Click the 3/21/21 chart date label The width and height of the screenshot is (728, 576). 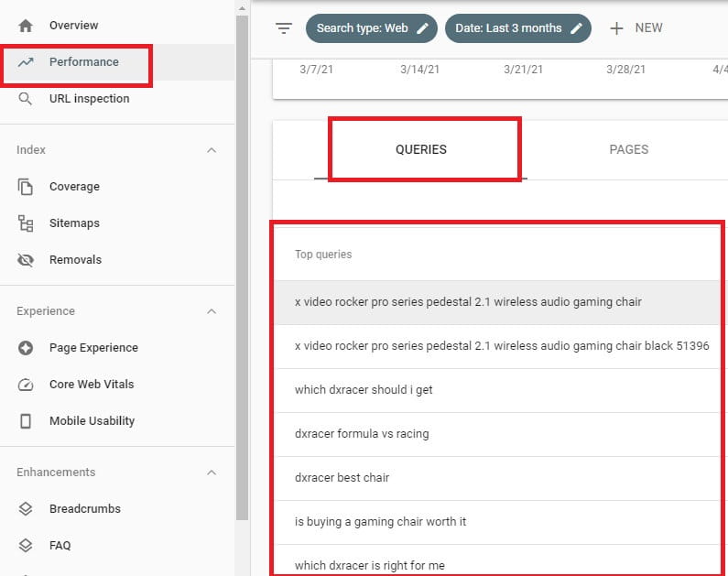pos(523,70)
